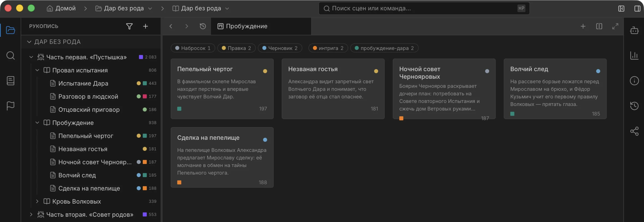Toggle the пробуждение-дара tag filter chip
The width and height of the screenshot is (644, 222).
coord(384,48)
